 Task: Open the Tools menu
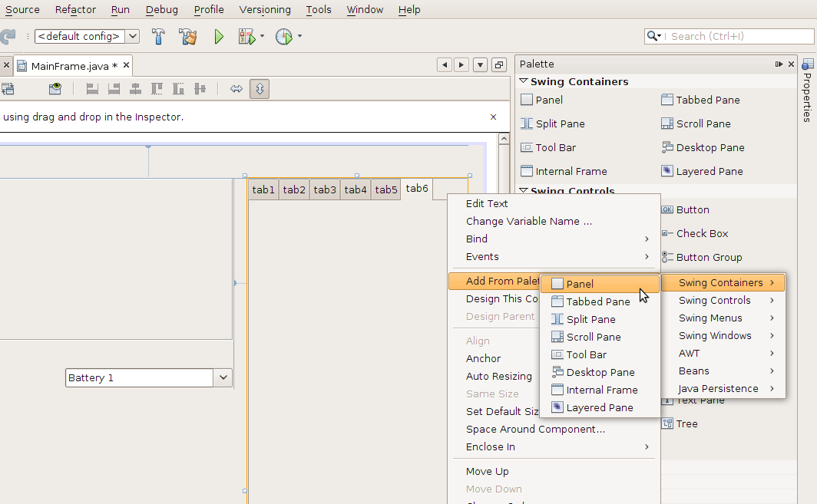(x=319, y=9)
